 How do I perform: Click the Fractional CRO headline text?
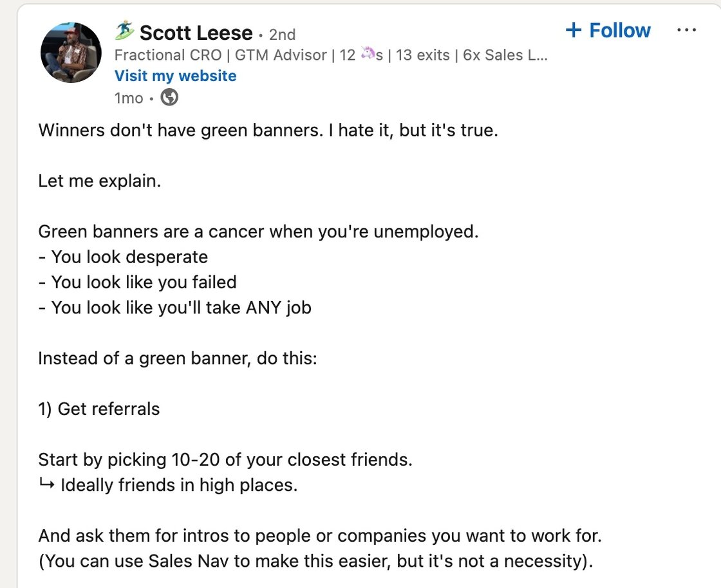click(x=331, y=55)
